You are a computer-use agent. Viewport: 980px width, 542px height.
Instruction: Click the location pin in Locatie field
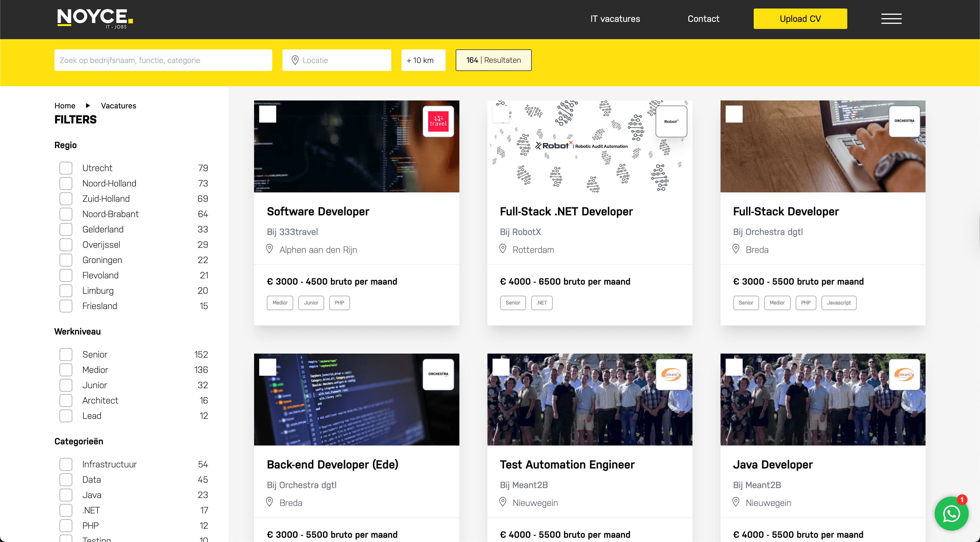point(295,60)
